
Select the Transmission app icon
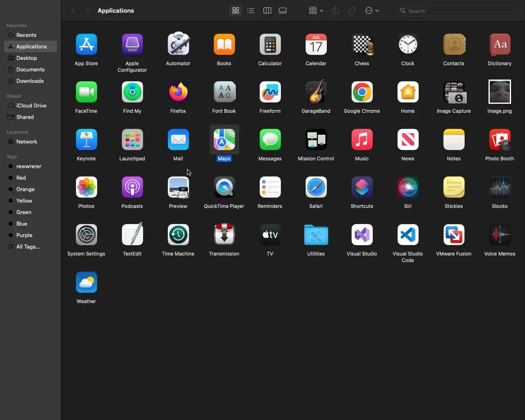(224, 234)
